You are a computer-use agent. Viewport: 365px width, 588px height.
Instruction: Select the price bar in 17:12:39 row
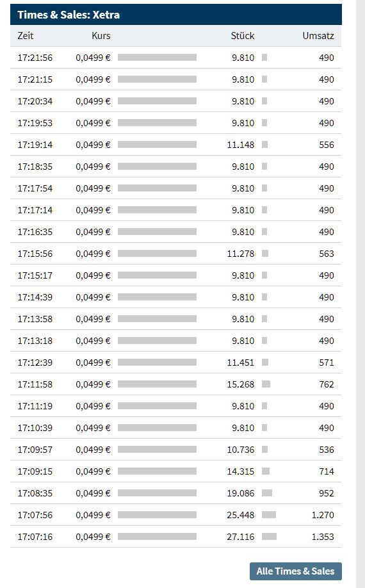pos(157,363)
